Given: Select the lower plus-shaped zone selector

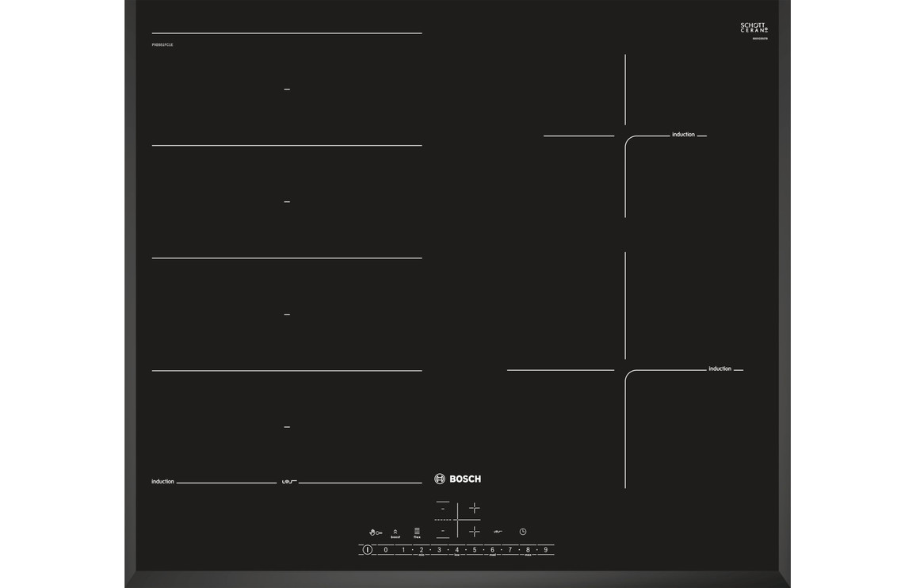Looking at the screenshot, I should point(474,531).
